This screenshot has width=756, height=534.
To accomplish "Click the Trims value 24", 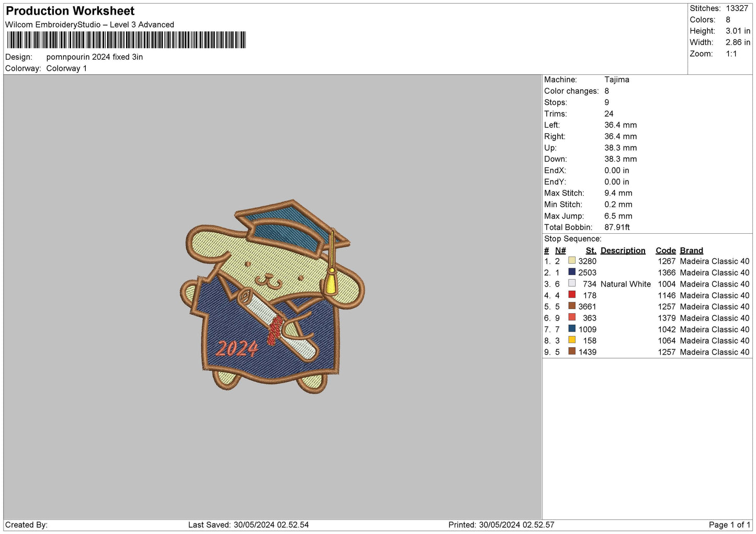I will [609, 113].
